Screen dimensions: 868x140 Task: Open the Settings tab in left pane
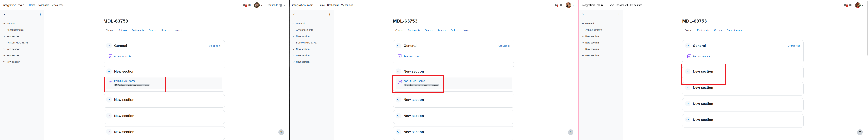pyautogui.click(x=123, y=30)
